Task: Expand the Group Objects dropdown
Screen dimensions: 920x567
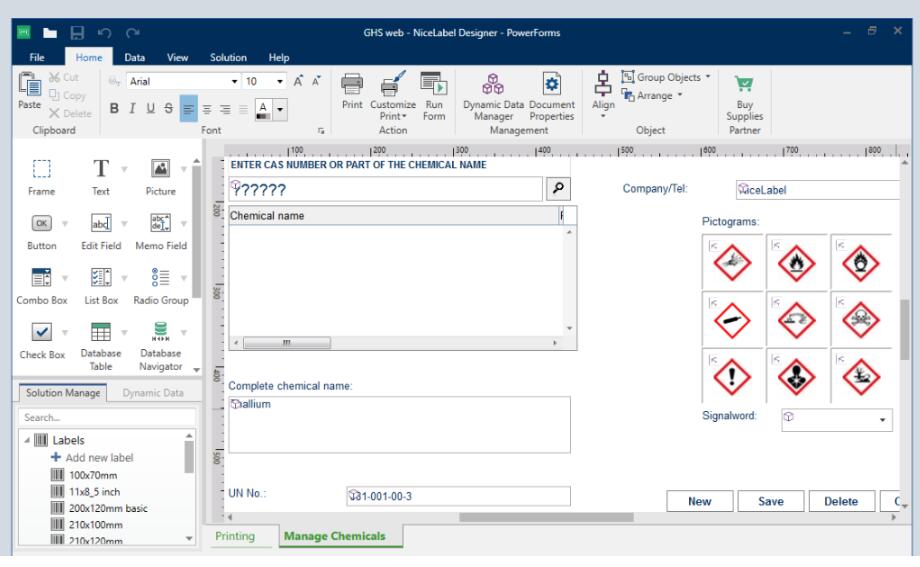Action: pyautogui.click(x=708, y=77)
